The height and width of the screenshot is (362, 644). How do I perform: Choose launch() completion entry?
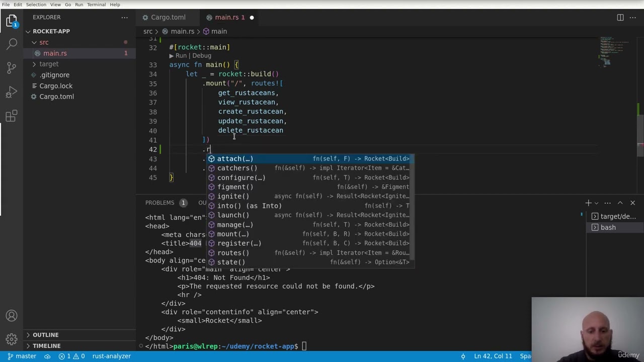pos(309,215)
